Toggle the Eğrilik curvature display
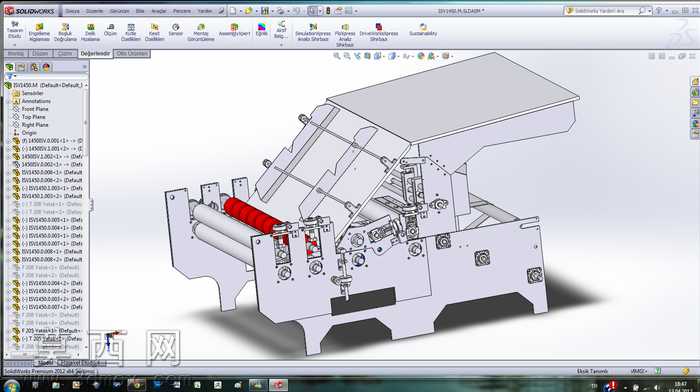This screenshot has width=700, height=392. tap(262, 30)
